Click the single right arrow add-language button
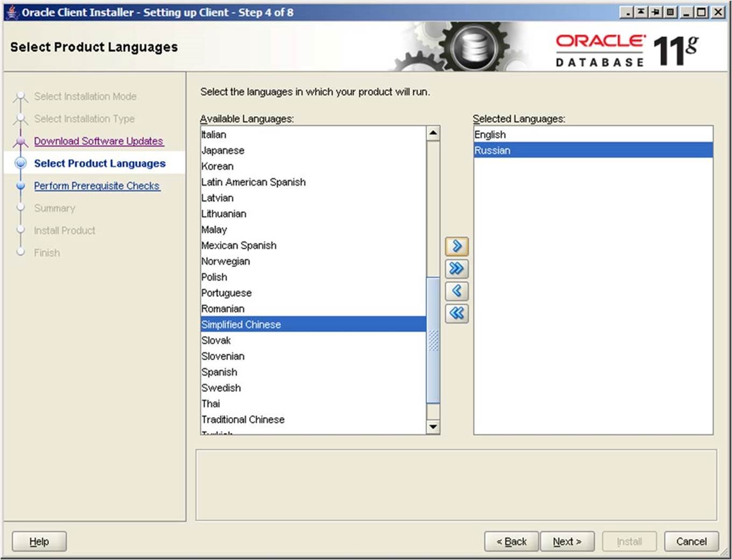 click(x=456, y=247)
